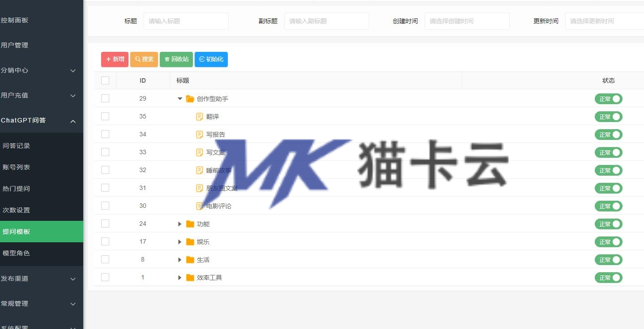Click the 娱乐 category title
Viewport: 644px width, 329px height.
[203, 242]
